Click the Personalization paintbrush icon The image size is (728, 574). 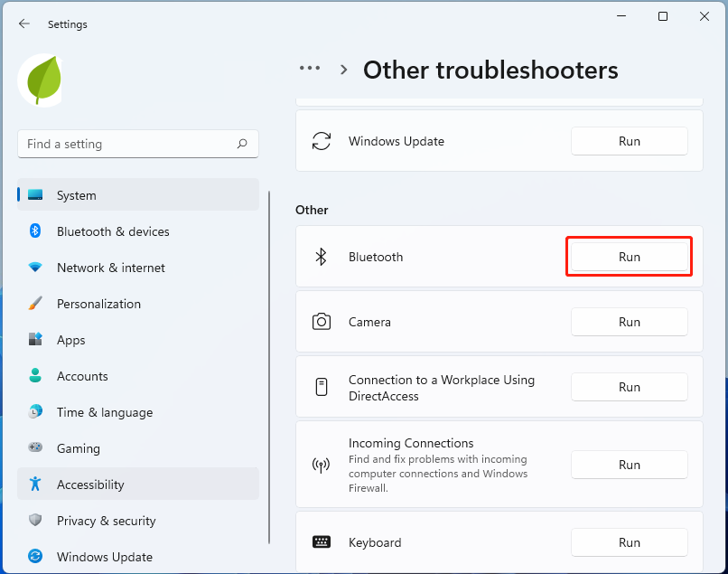pyautogui.click(x=35, y=304)
